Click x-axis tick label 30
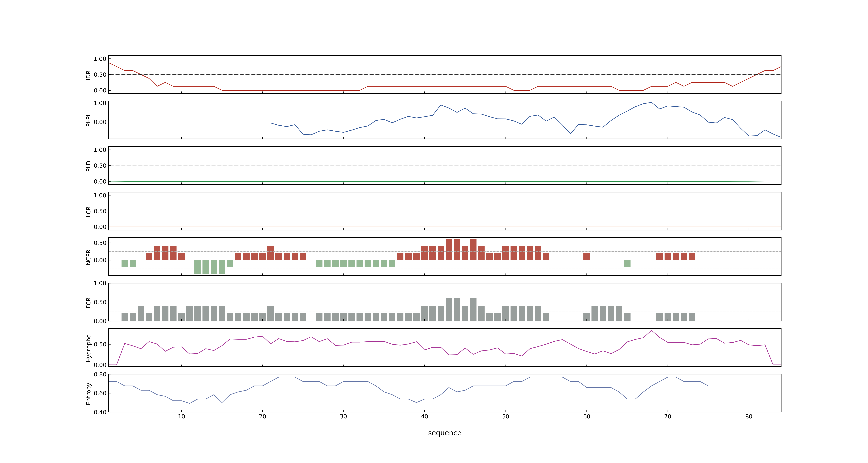The width and height of the screenshot is (868, 463). (343, 416)
